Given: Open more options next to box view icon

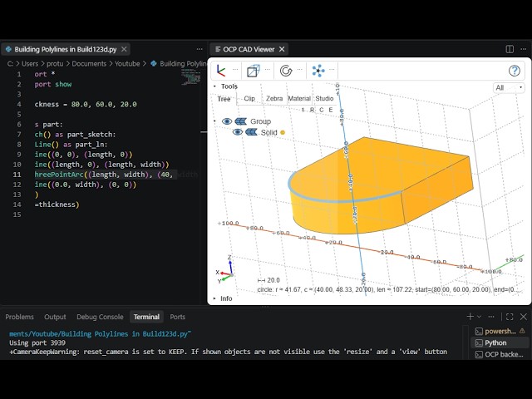Looking at the screenshot, I should (268, 70).
